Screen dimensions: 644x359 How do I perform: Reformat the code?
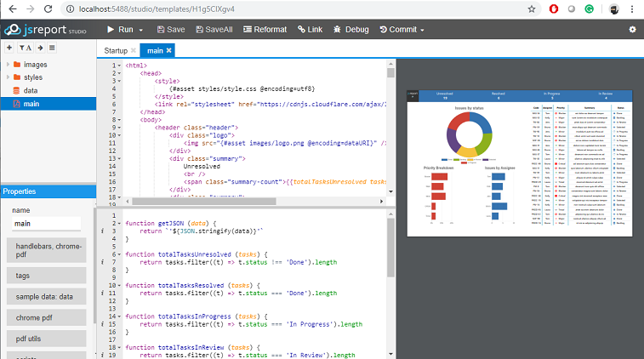coord(264,30)
